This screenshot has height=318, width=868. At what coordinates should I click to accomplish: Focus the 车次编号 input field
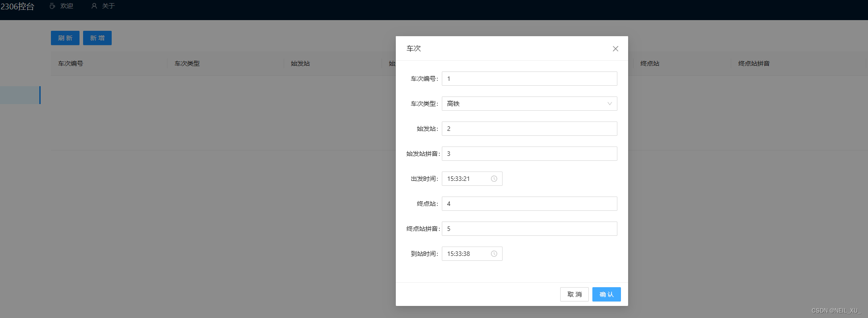click(529, 79)
